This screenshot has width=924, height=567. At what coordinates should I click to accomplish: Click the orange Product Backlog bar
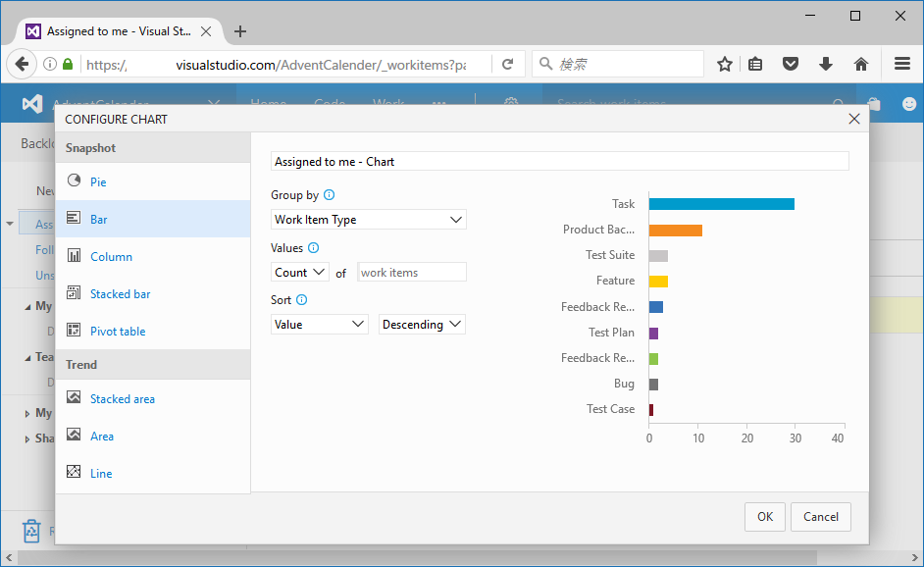pyautogui.click(x=676, y=230)
